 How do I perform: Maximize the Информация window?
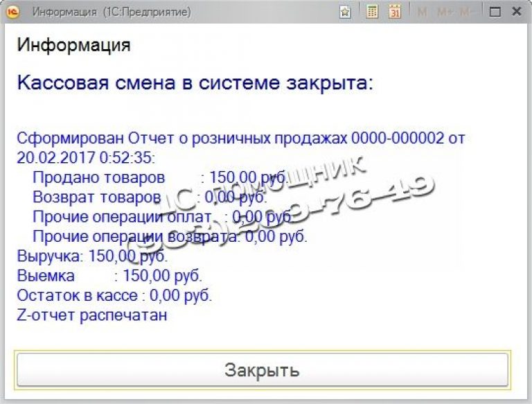[x=495, y=12]
